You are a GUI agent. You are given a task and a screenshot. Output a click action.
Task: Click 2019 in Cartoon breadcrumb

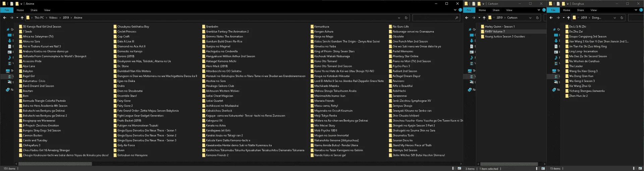point(499,18)
